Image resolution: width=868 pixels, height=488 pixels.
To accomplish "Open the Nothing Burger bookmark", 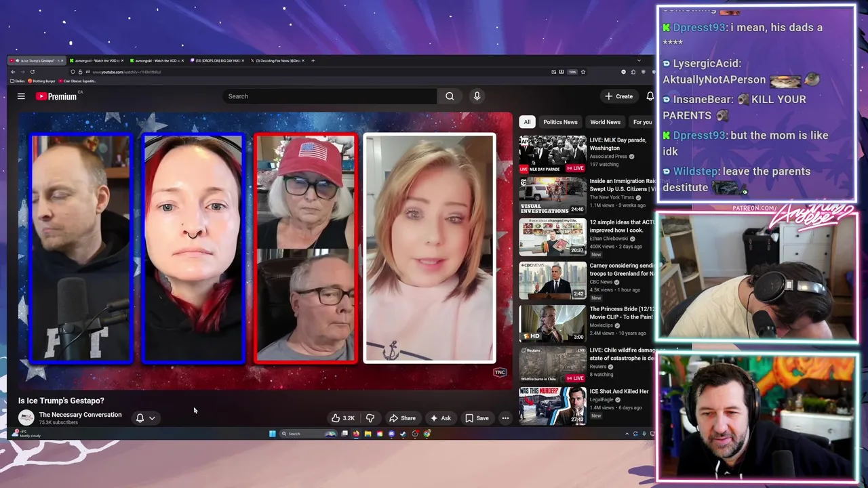I will [41, 81].
